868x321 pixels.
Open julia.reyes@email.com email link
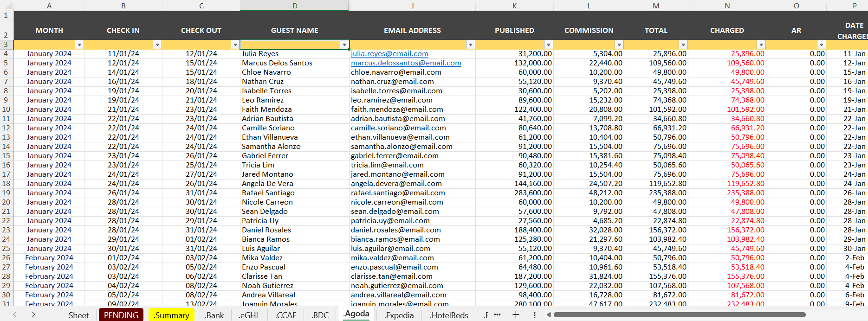point(389,54)
